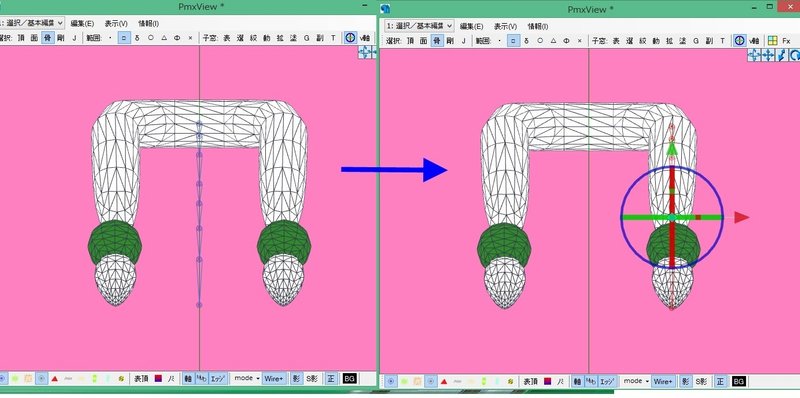Toggle vertex (頂) selection in right window
The height and width of the screenshot is (398, 800).
411,41
